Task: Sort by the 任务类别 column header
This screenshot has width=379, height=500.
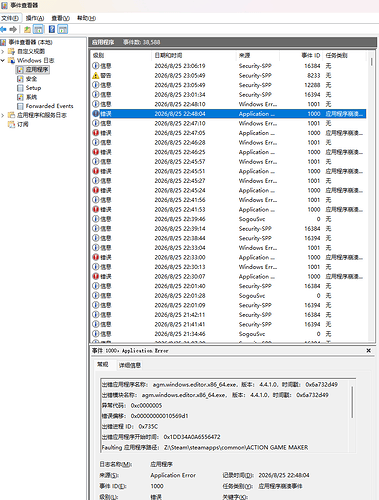Action: [x=344, y=55]
